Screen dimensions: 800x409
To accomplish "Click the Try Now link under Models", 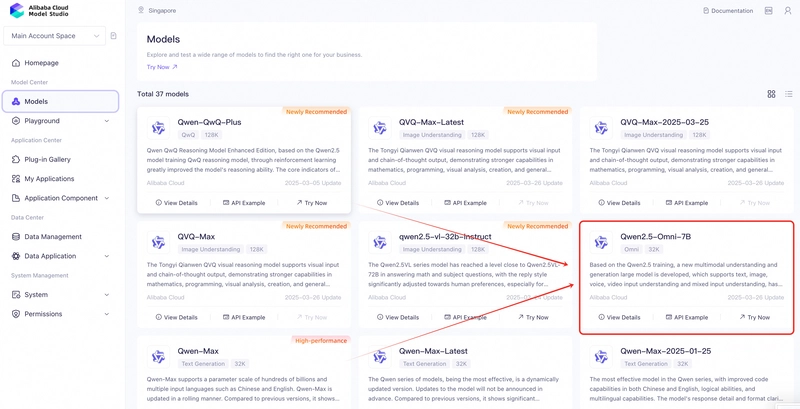I will click(x=162, y=67).
